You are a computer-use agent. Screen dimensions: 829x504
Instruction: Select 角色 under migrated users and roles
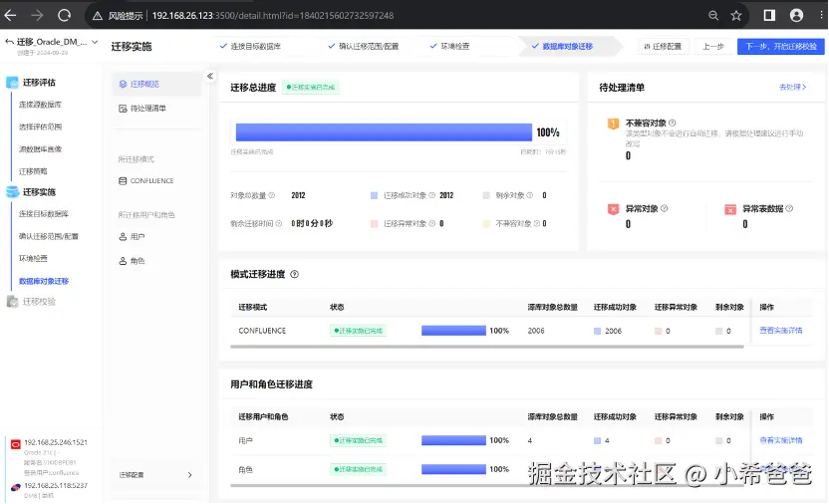coord(133,261)
